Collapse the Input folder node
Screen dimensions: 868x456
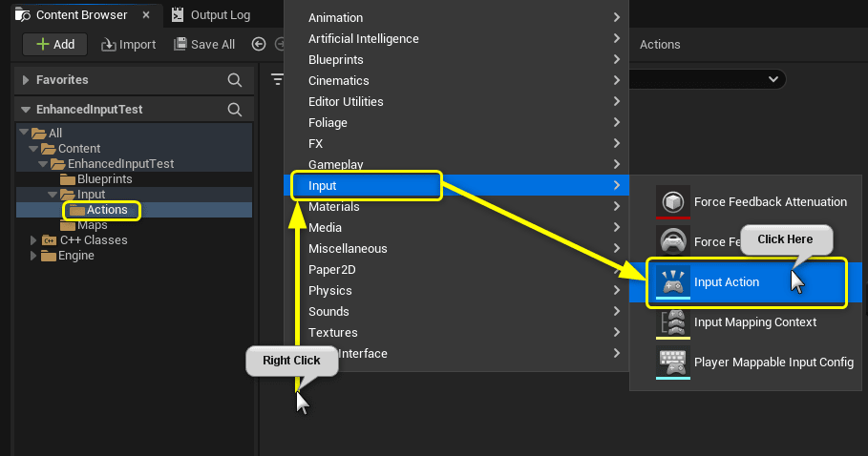pyautogui.click(x=53, y=195)
